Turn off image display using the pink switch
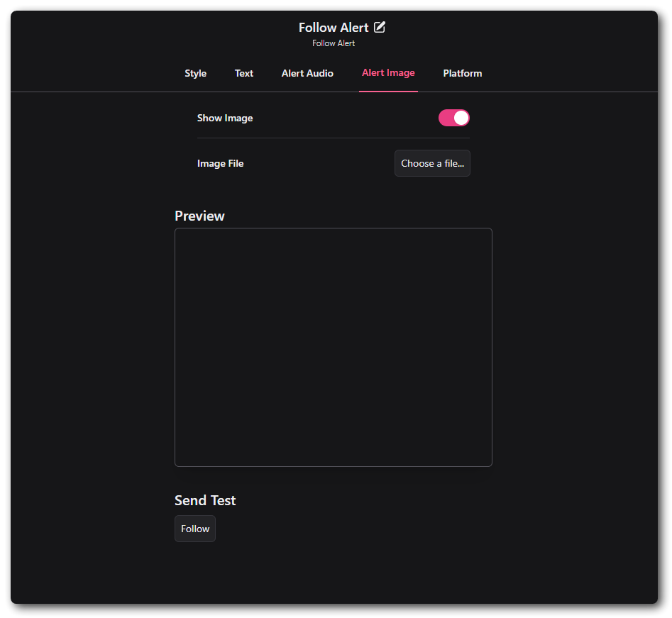The height and width of the screenshot is (618, 672). point(453,118)
